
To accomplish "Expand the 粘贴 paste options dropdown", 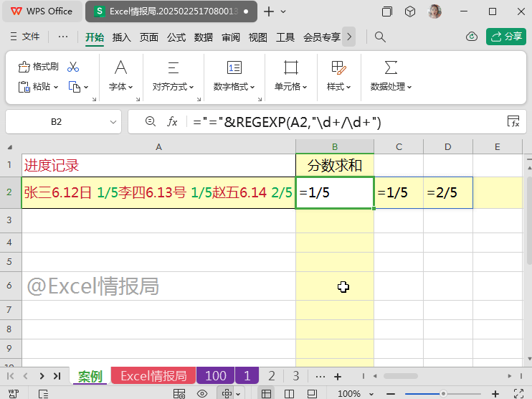I will point(56,87).
